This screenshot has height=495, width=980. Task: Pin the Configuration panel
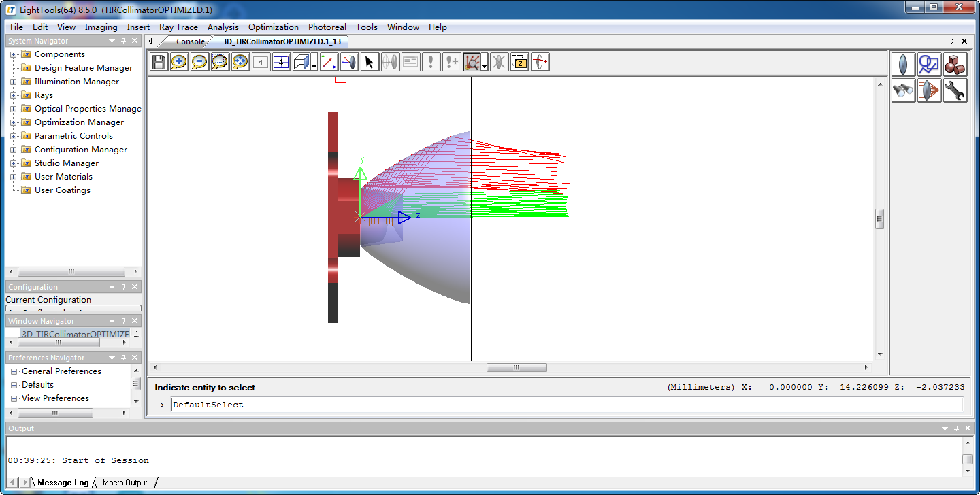(x=124, y=287)
